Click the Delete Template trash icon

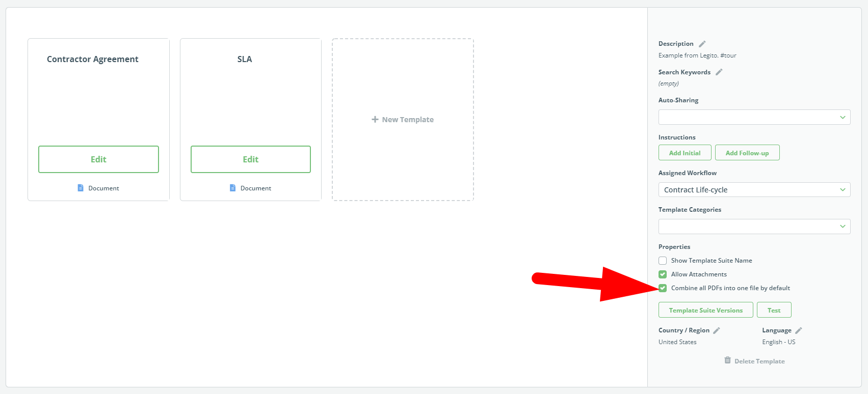click(727, 360)
